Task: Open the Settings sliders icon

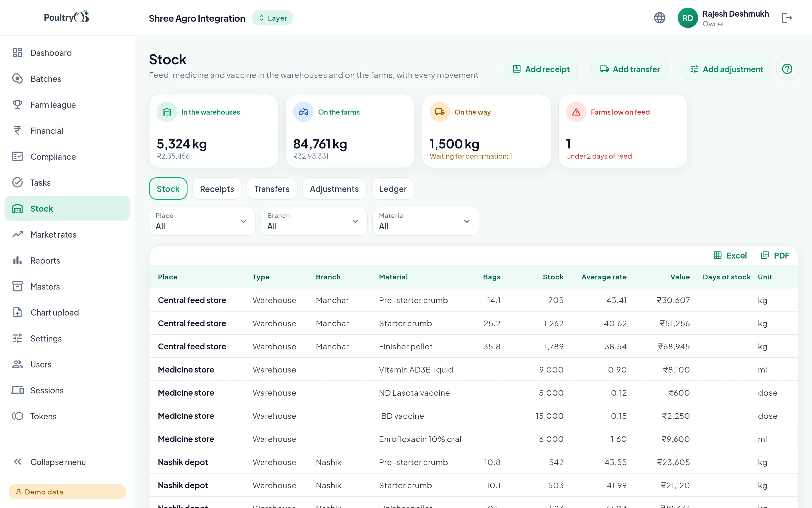Action: [17, 338]
